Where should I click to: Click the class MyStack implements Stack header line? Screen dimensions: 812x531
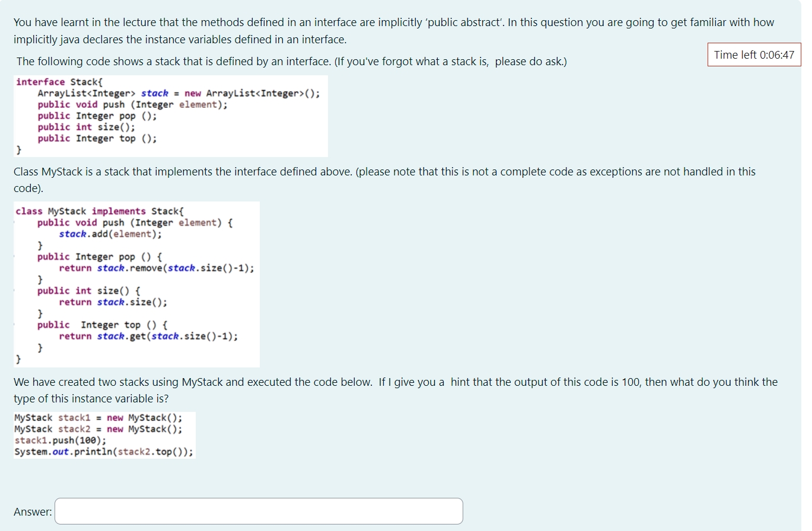(100, 211)
